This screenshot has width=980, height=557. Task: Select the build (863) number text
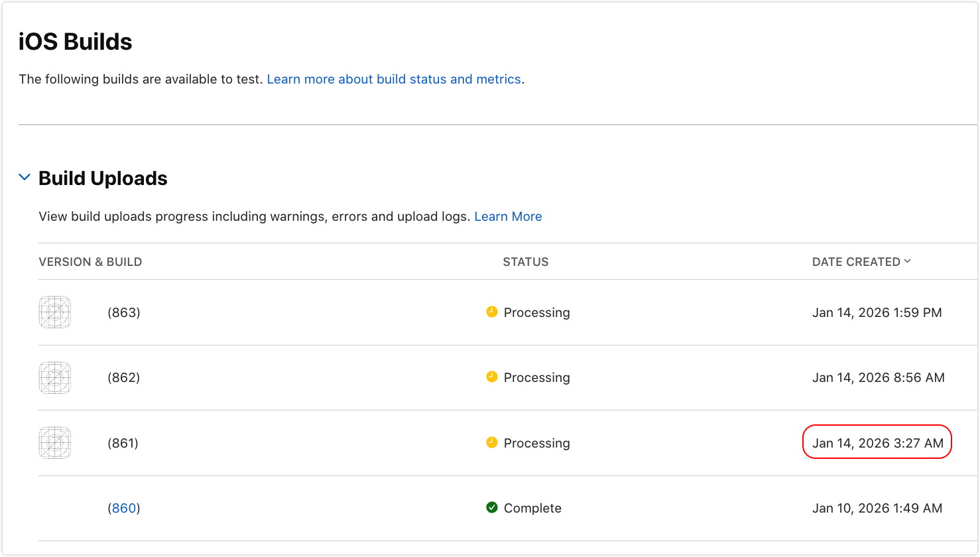point(124,312)
